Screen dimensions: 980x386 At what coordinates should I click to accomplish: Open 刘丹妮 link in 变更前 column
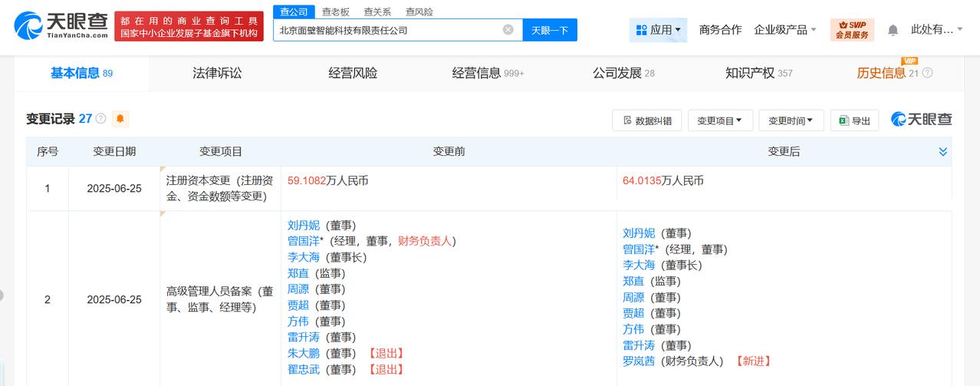tap(304, 225)
